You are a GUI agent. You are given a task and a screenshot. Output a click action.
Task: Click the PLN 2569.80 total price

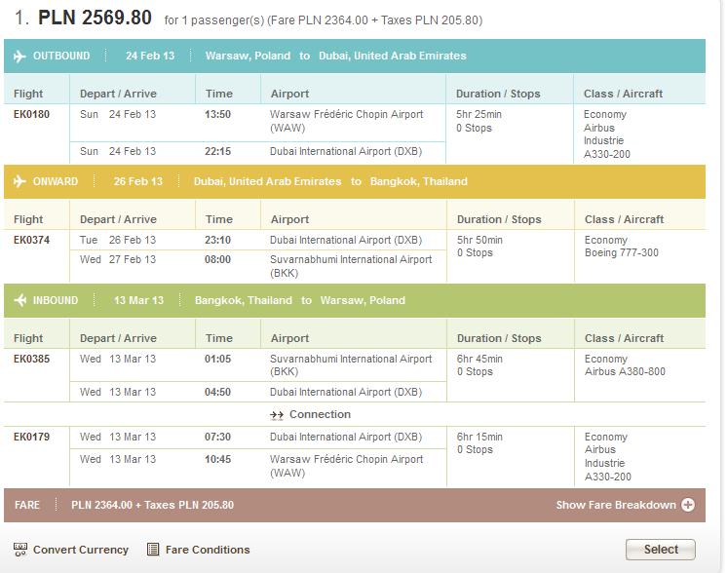coord(95,18)
